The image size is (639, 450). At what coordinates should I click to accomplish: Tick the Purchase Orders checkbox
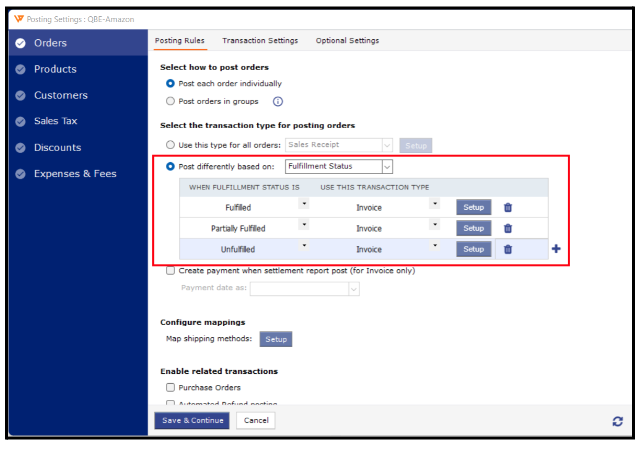pos(170,387)
